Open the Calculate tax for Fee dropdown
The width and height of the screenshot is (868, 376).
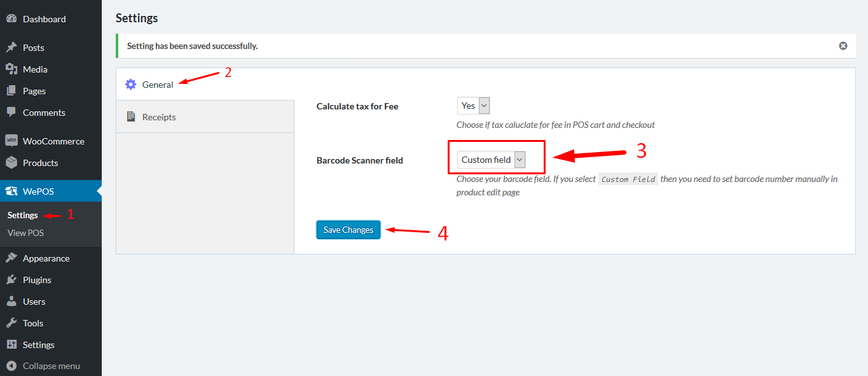[x=472, y=105]
